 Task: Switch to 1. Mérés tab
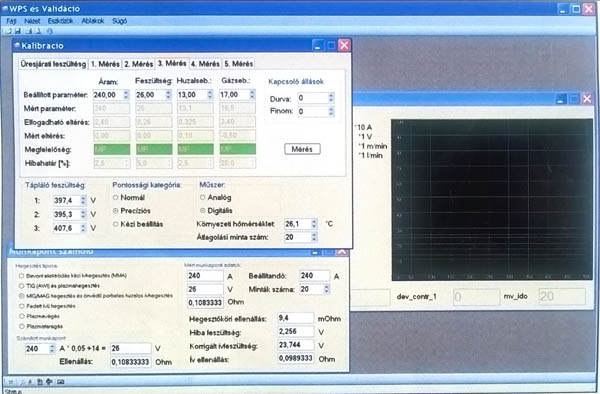pos(105,64)
